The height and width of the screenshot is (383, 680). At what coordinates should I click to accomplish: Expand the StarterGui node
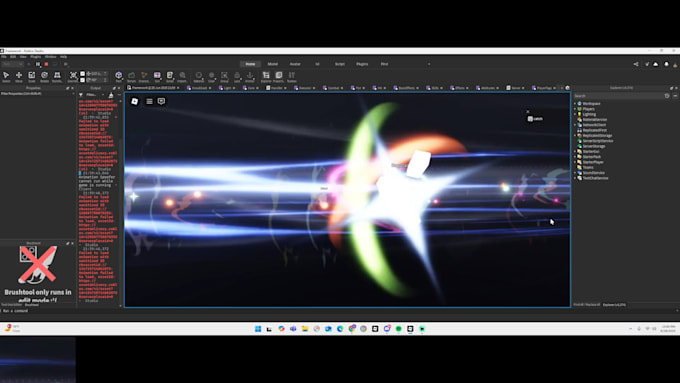tap(575, 151)
